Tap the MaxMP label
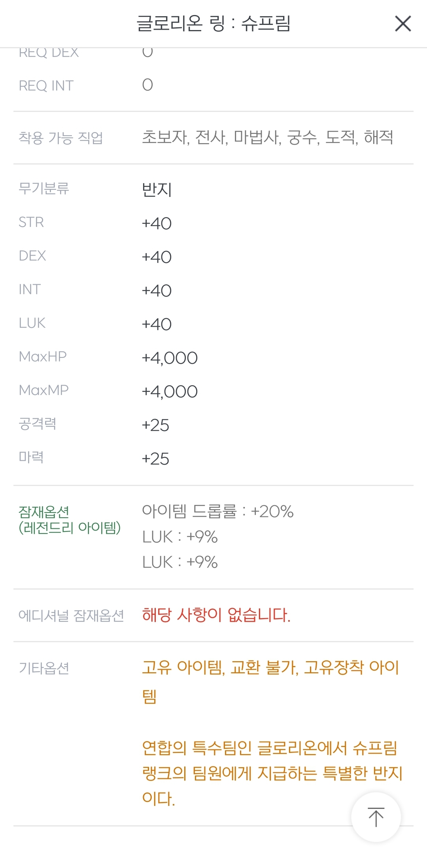Viewport: 427px width, 868px height. click(43, 390)
